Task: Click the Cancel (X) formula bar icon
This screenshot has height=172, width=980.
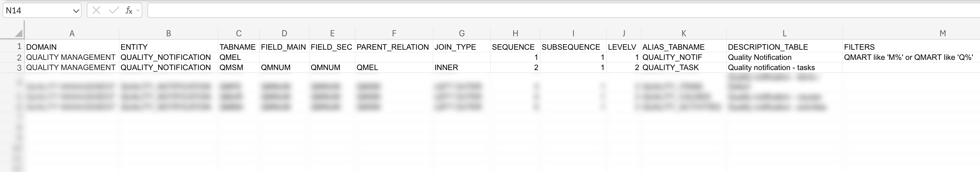Action: pyautogui.click(x=96, y=11)
